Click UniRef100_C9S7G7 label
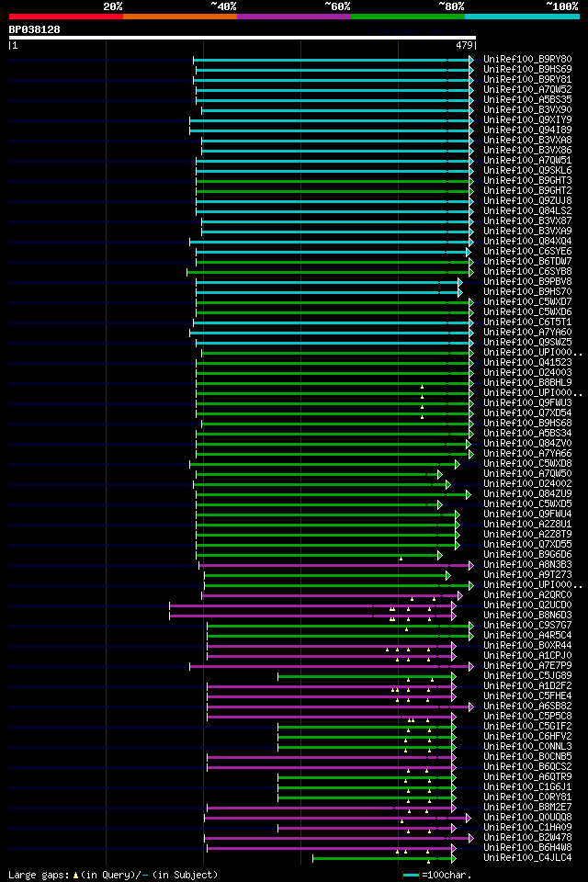The image size is (588, 882). 527,626
